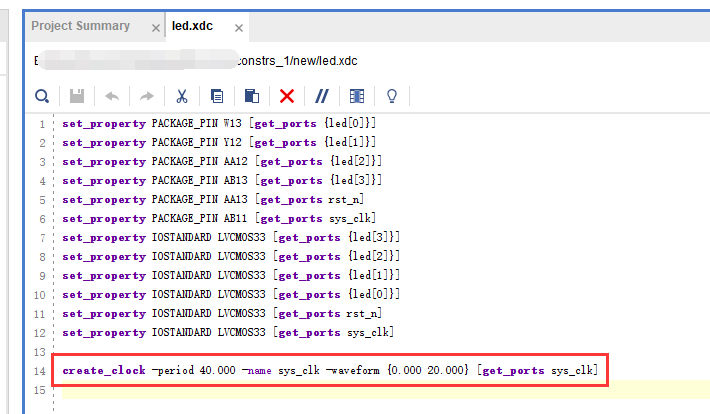Image resolution: width=710 pixels, height=414 pixels.
Task: Undo the last edit
Action: (112, 96)
